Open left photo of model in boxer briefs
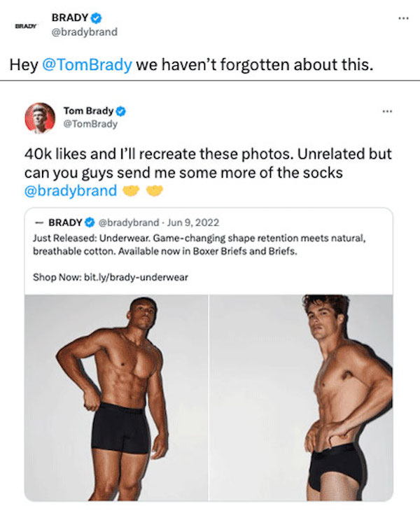 pos(116,397)
